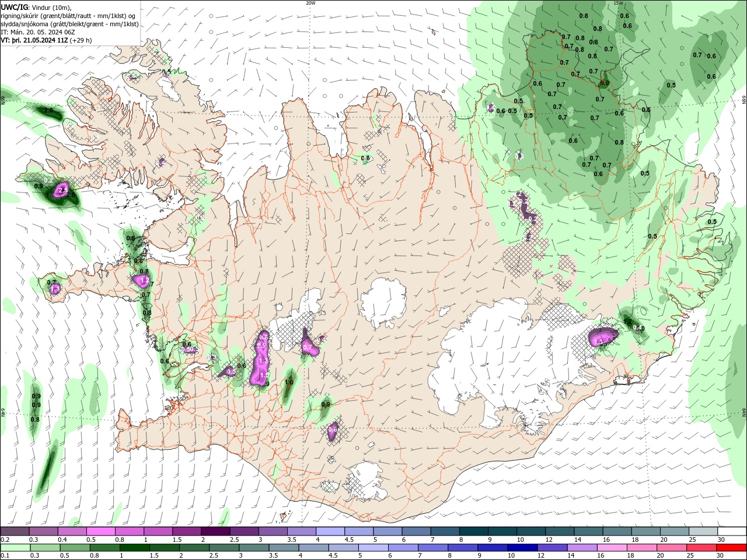The width and height of the screenshot is (747, 560).
Task: Select the 2 green swatch in the lower row
Action: tap(194, 548)
